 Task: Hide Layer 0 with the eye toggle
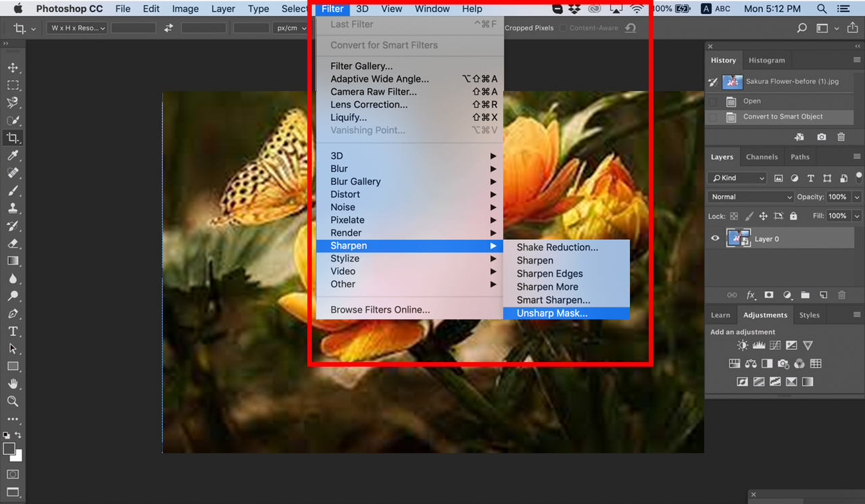[714, 238]
